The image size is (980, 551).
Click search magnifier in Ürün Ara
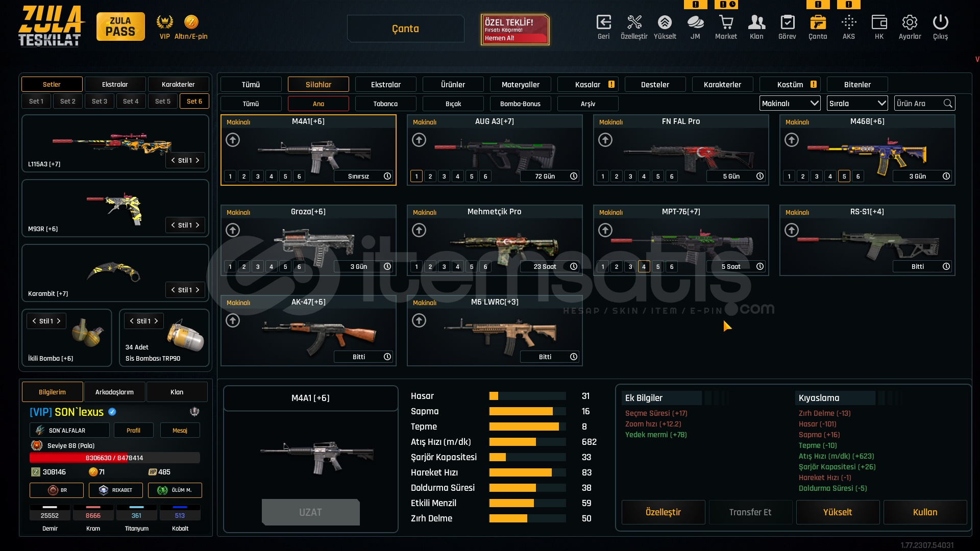tap(948, 104)
